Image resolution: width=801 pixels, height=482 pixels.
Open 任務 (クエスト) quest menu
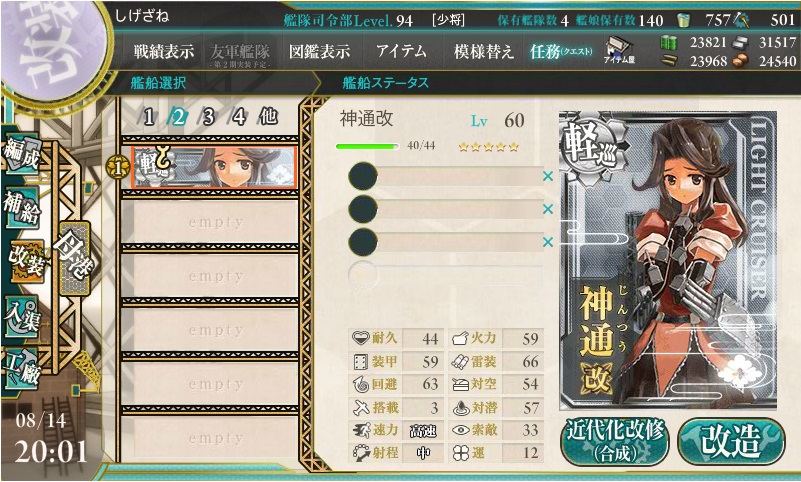tap(561, 51)
